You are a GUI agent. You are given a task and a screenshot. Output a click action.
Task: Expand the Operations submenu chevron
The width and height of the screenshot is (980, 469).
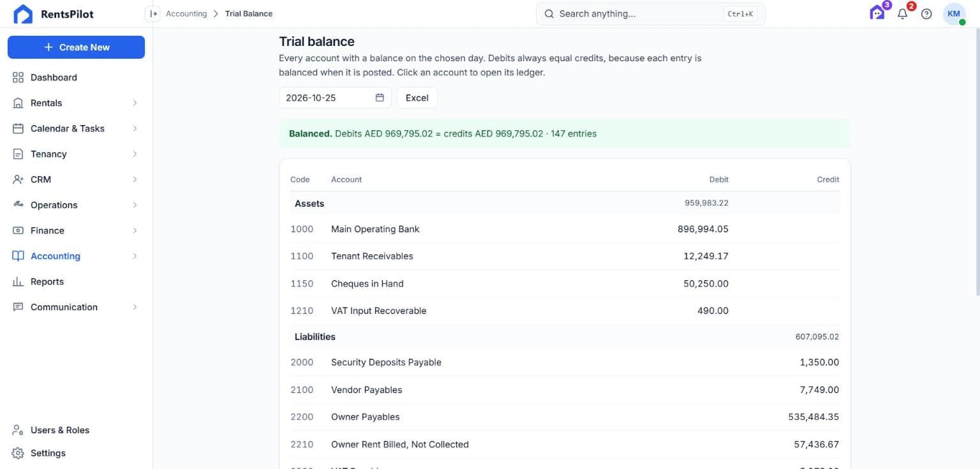(135, 205)
